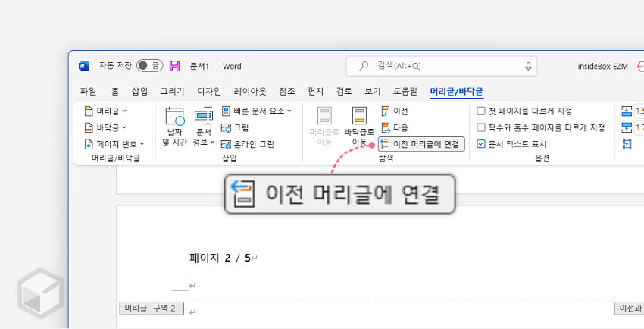Click the insideBox EZM account name
Image resolution: width=644 pixels, height=329 pixels.
[x=602, y=66]
